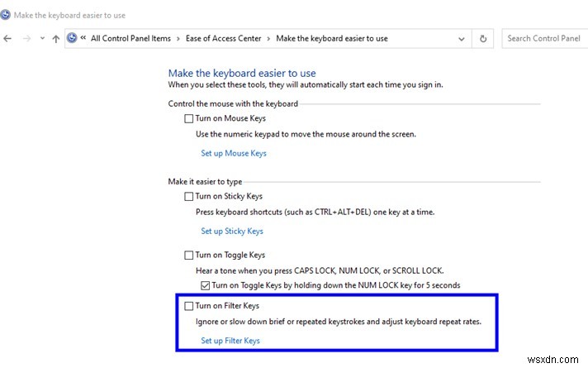Image resolution: width=588 pixels, height=368 pixels.
Task: Click 'Control the mouse with the keyboard' section label
Action: (x=233, y=103)
